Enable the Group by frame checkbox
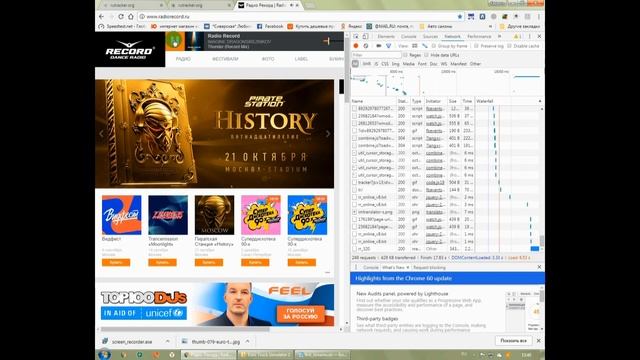640x360 pixels. coord(434,46)
